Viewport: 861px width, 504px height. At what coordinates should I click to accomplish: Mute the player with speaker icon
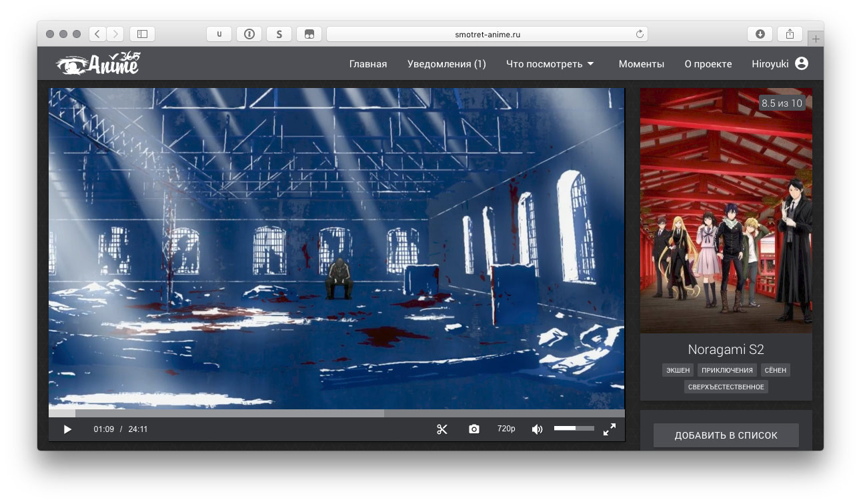click(x=537, y=429)
